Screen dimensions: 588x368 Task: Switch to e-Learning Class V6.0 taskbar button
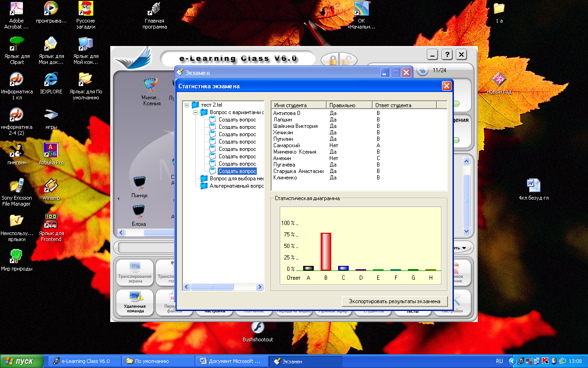(x=85, y=361)
